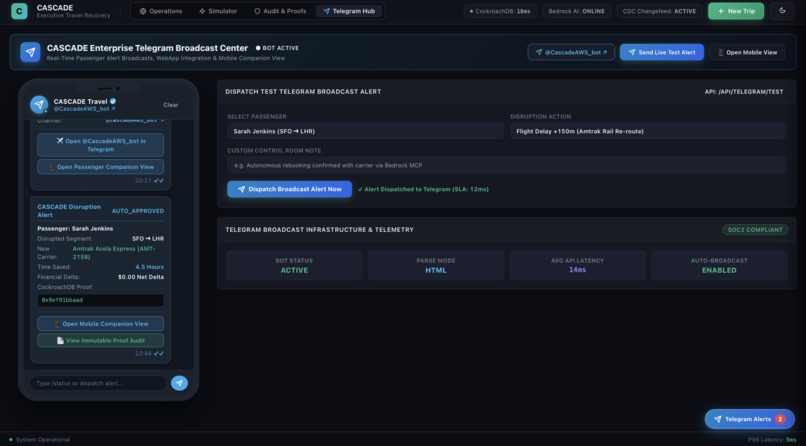Click the red 2 notification badge
Screen dimensions: 806x446
(x=780, y=419)
